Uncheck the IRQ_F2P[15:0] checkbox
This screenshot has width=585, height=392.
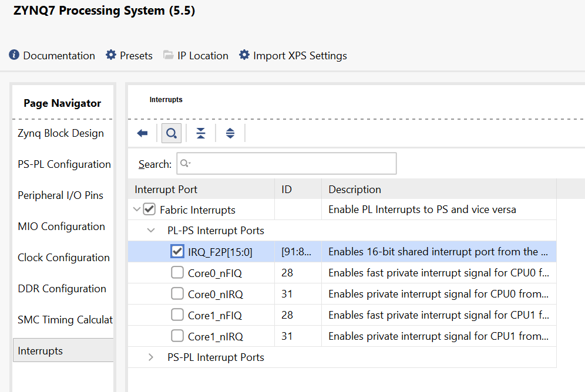(x=177, y=252)
